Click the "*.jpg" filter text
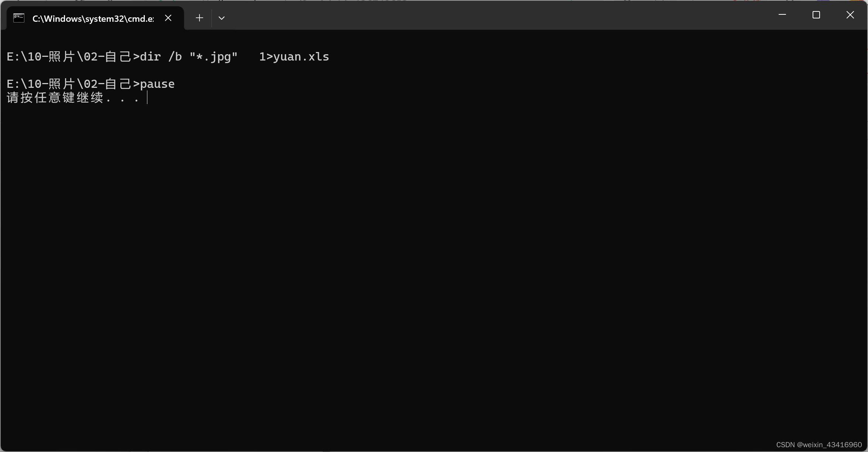868x452 pixels. click(213, 57)
